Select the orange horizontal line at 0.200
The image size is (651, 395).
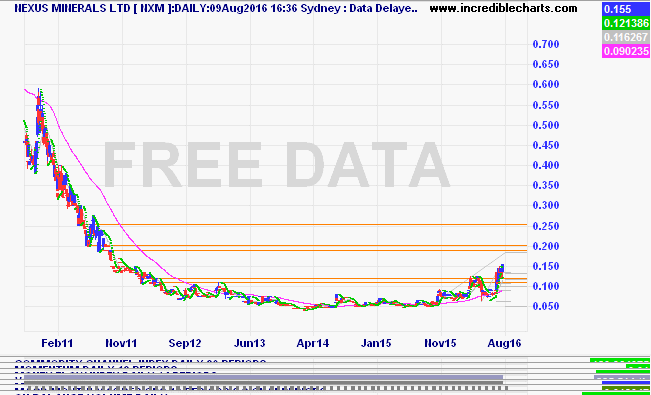[318, 245]
